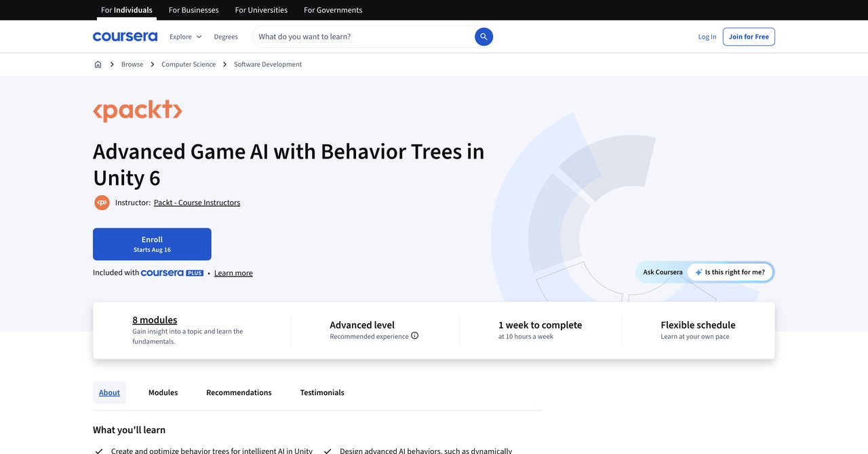Click the blue search magnifier button
This screenshot has height=454, width=868.
(484, 37)
